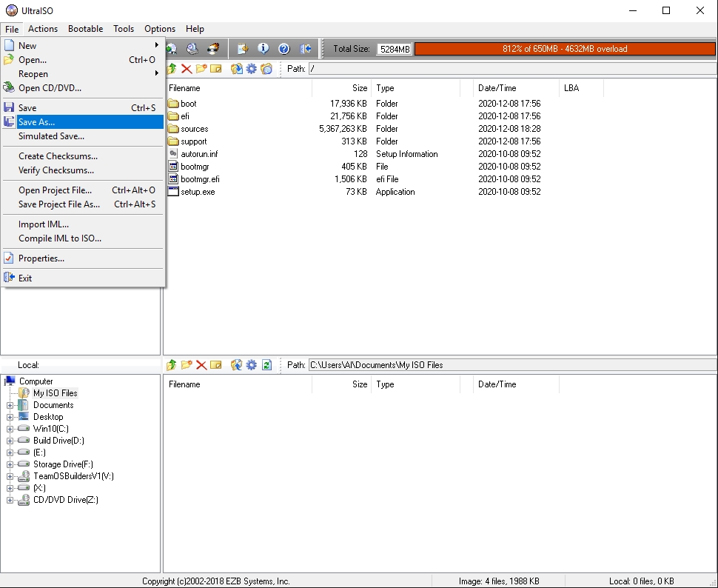
Task: Choose Open CD/DVD... from the File menu
Action: [83, 88]
